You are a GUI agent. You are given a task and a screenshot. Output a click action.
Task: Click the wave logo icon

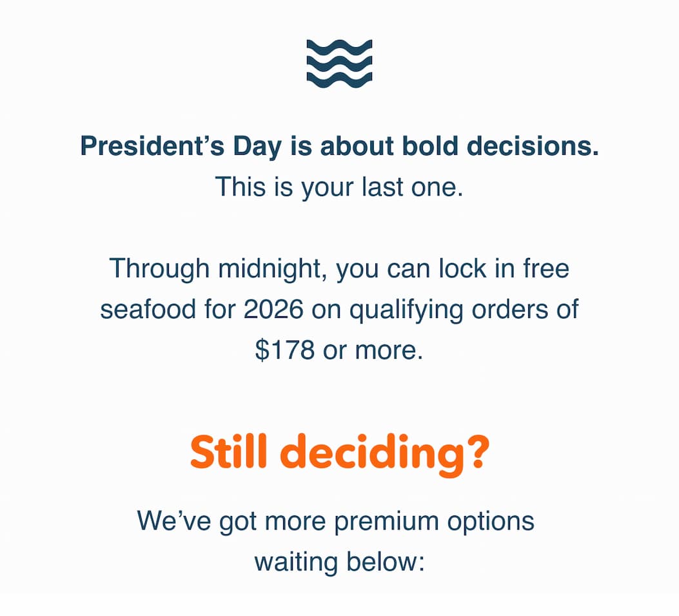[x=339, y=63]
